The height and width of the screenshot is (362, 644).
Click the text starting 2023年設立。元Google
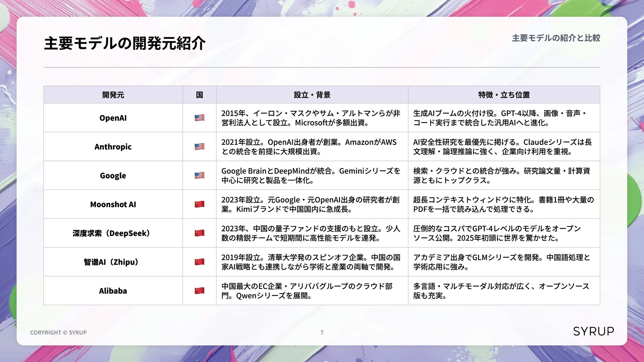[x=311, y=204]
